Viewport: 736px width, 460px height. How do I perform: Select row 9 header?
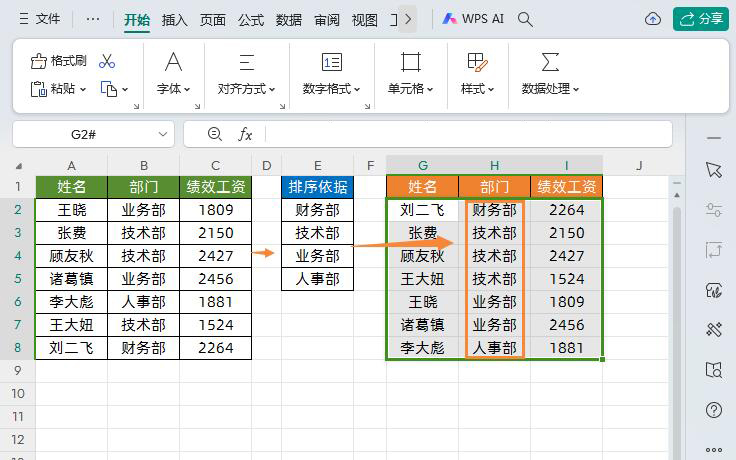pyautogui.click(x=17, y=371)
